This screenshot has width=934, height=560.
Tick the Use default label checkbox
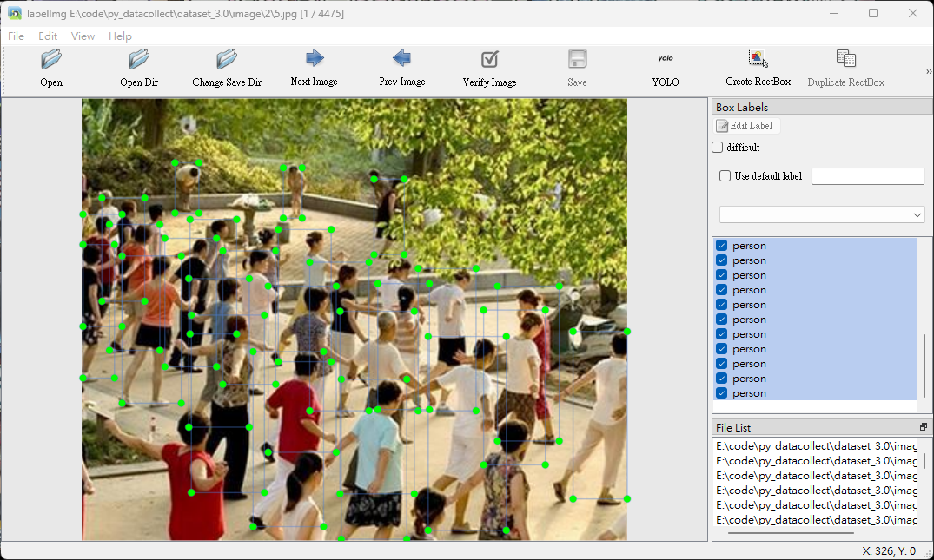coord(725,176)
